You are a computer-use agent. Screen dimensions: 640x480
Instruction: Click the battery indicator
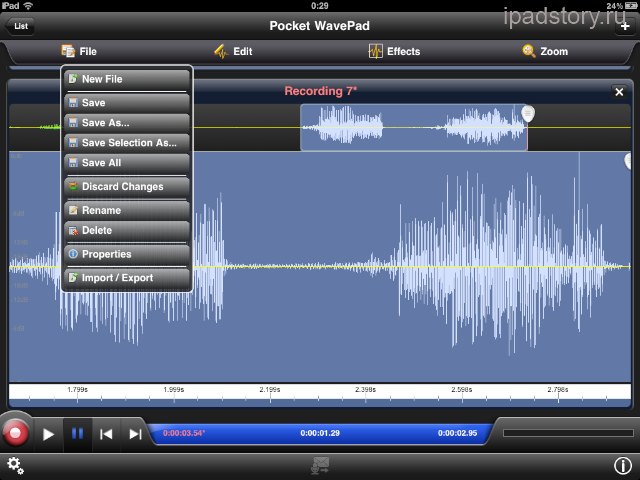click(631, 6)
